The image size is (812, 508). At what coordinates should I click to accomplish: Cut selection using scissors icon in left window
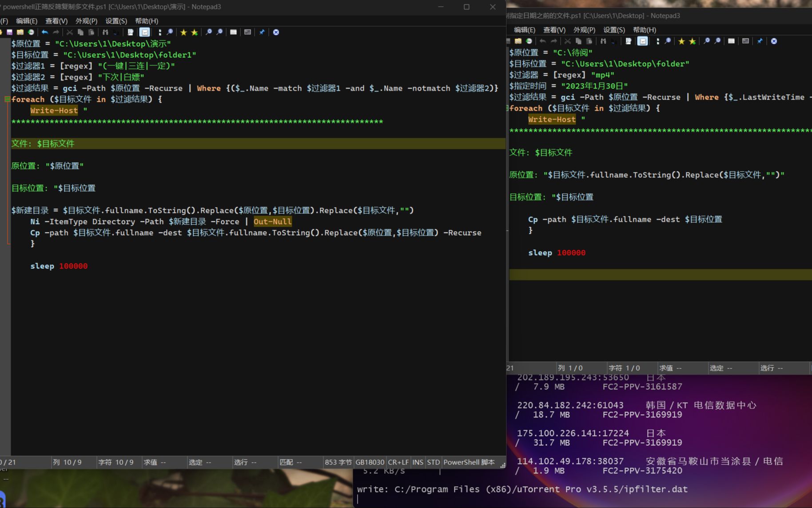[70, 32]
